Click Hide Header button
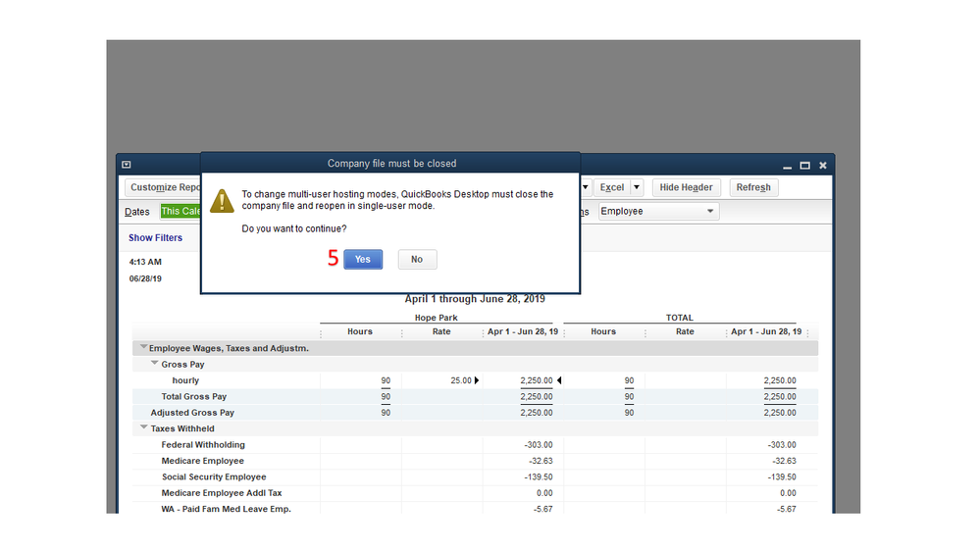Screen dimensions: 980x551 (686, 187)
